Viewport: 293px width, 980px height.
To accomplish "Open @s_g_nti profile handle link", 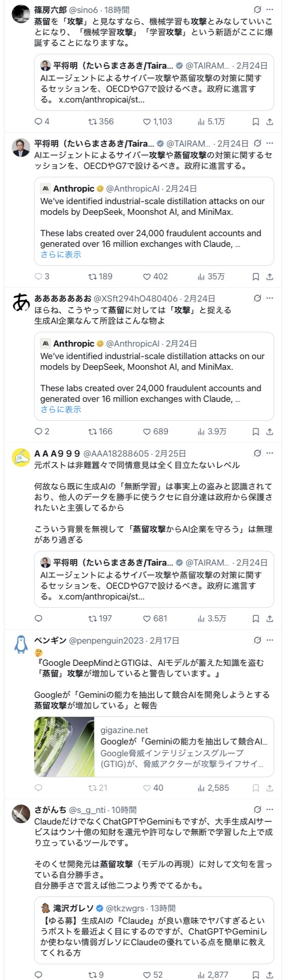I will [x=88, y=810].
